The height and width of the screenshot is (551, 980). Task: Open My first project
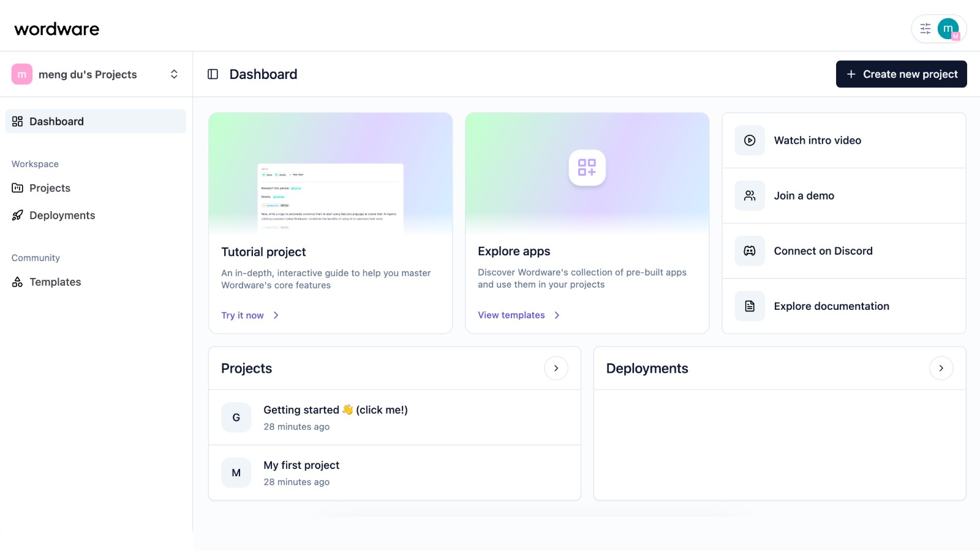(x=394, y=473)
